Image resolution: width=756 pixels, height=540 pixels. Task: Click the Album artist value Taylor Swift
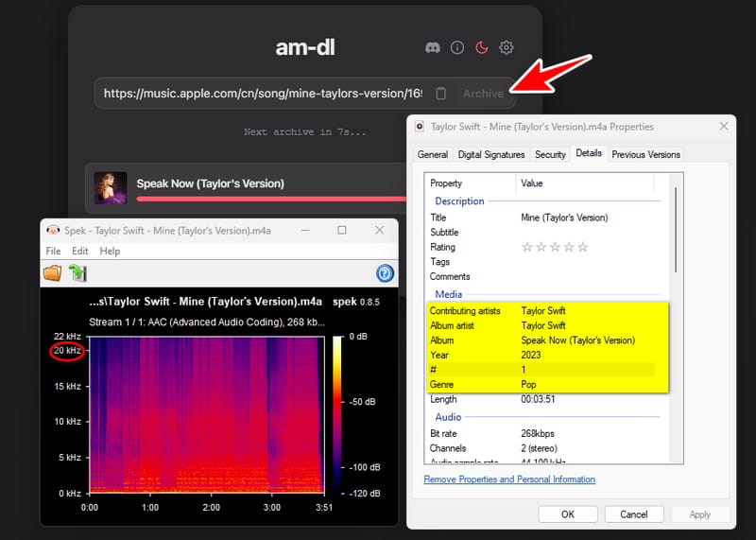tap(542, 325)
